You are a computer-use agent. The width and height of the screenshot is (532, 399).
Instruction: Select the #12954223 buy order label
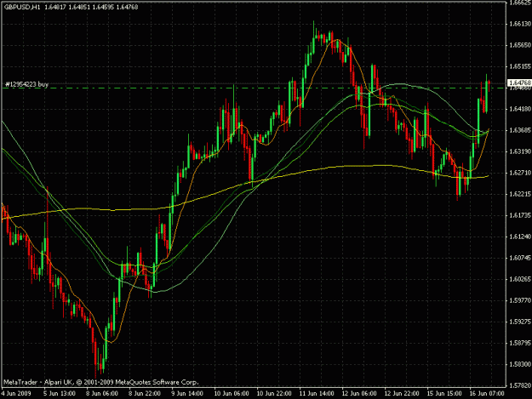pyautogui.click(x=26, y=84)
